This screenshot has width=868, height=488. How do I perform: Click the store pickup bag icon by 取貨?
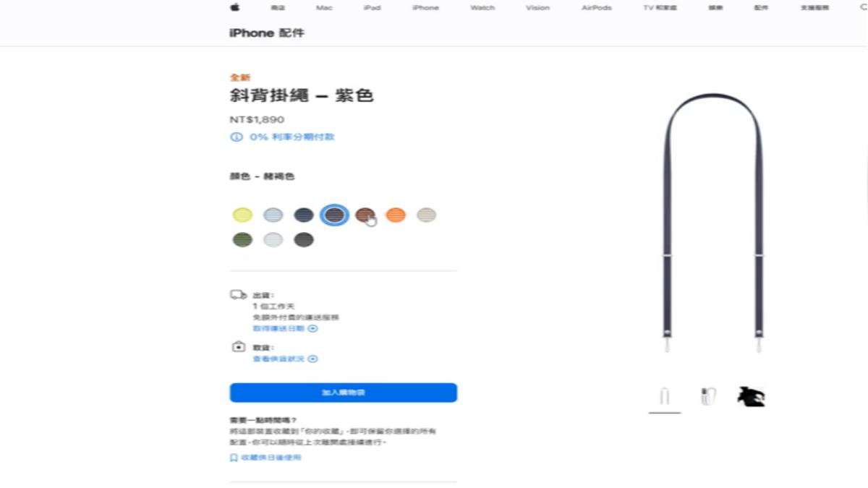[239, 347]
